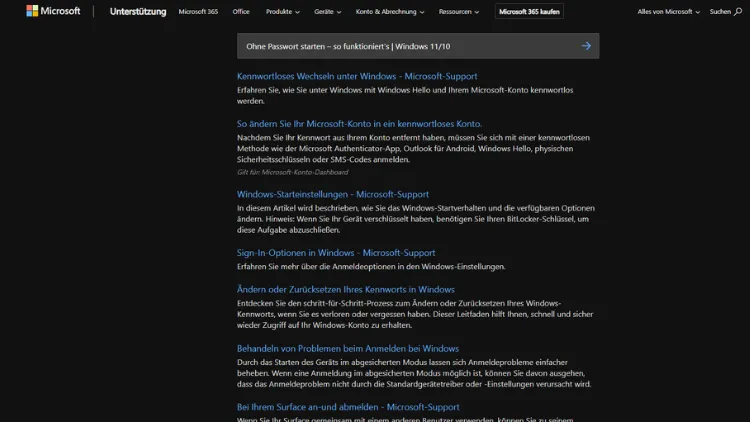Click the search magnifier icon
The width and height of the screenshot is (750, 422).
[x=738, y=11]
